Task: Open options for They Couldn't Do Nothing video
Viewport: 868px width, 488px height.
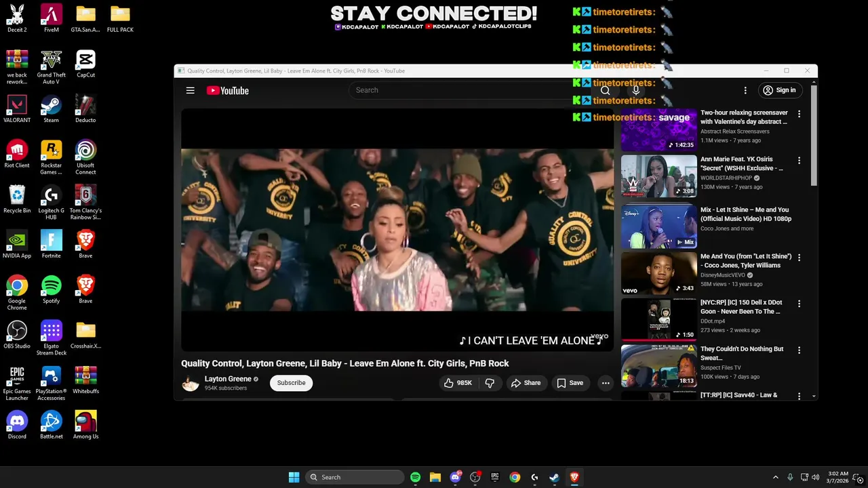Action: pyautogui.click(x=799, y=350)
